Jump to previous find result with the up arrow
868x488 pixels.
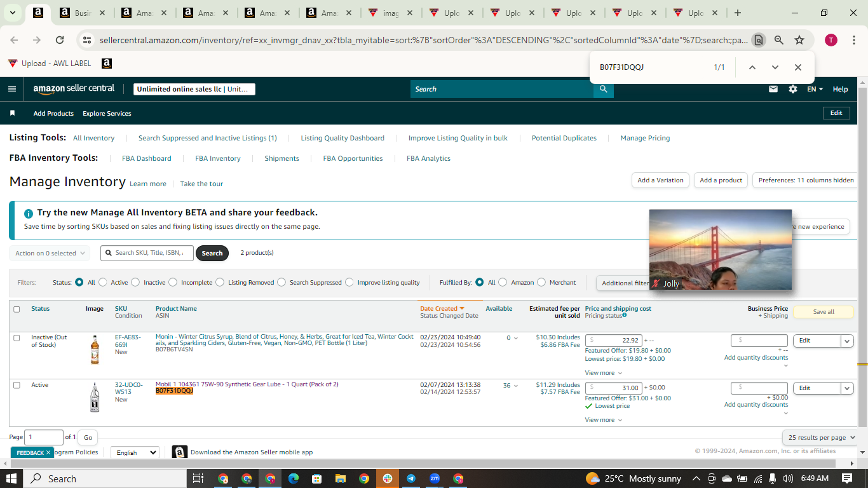752,67
